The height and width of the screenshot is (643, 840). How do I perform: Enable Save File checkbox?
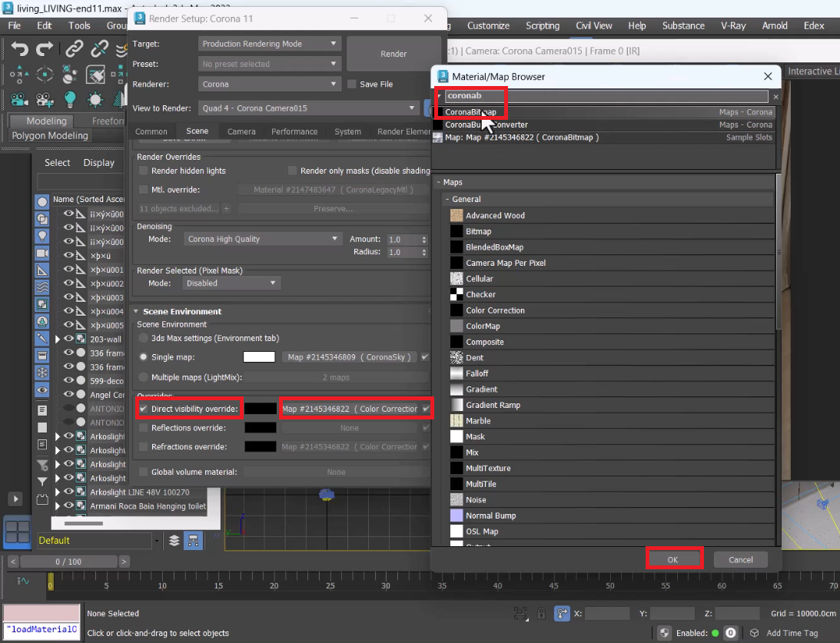(x=352, y=84)
